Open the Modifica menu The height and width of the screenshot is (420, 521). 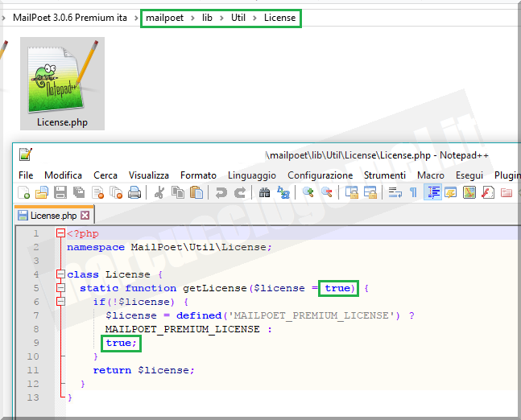pyautogui.click(x=63, y=175)
